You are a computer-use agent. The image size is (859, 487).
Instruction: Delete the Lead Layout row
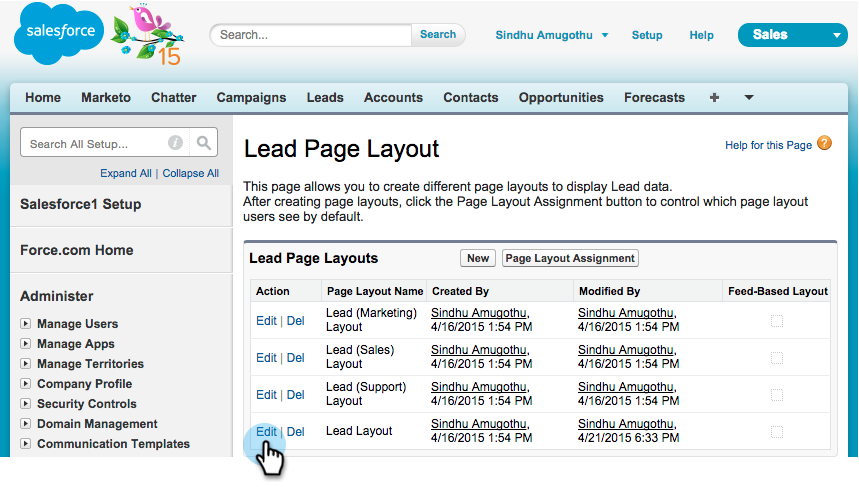[295, 432]
